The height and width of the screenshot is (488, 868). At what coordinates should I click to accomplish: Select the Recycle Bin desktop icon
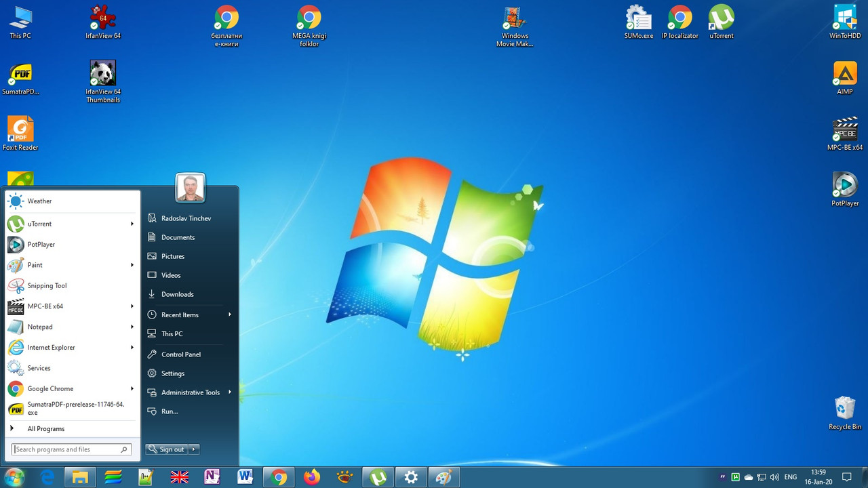(x=845, y=413)
